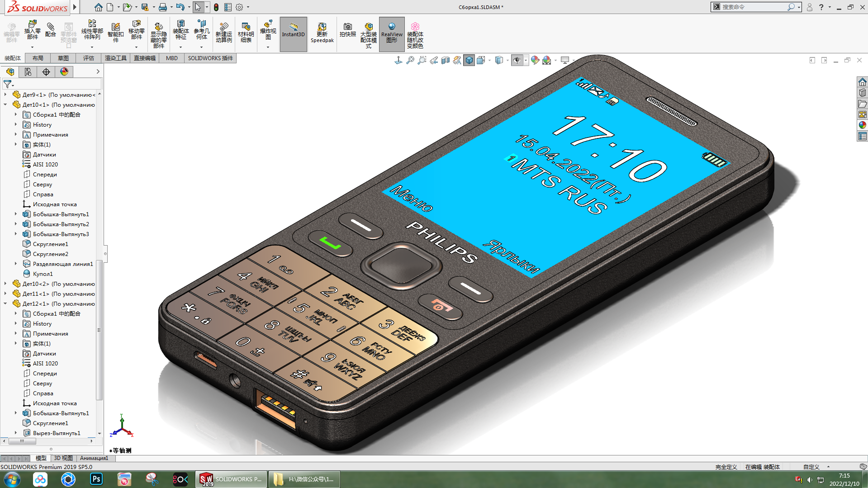Image resolution: width=868 pixels, height=488 pixels.
Task: Open Linear Component Pattern tool
Action: coord(92,31)
